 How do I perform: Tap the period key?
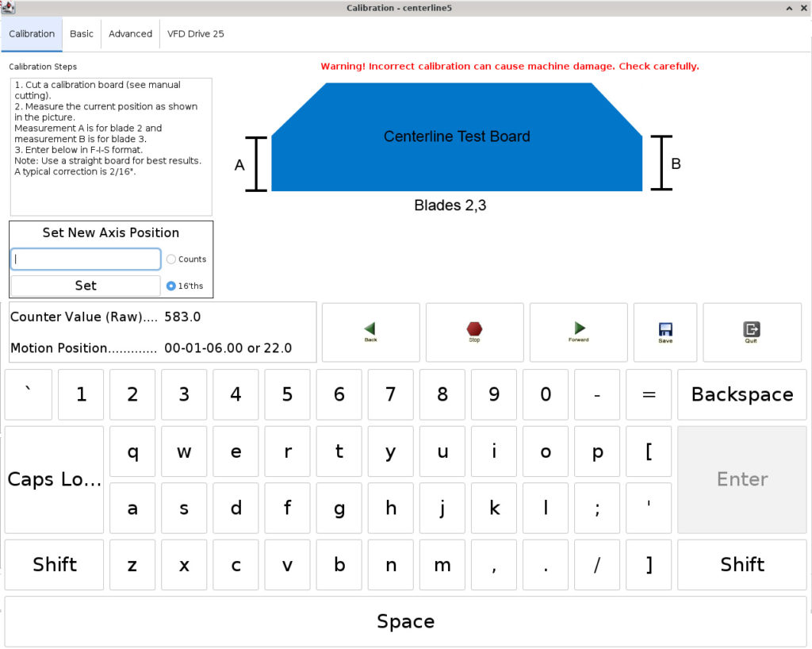546,565
